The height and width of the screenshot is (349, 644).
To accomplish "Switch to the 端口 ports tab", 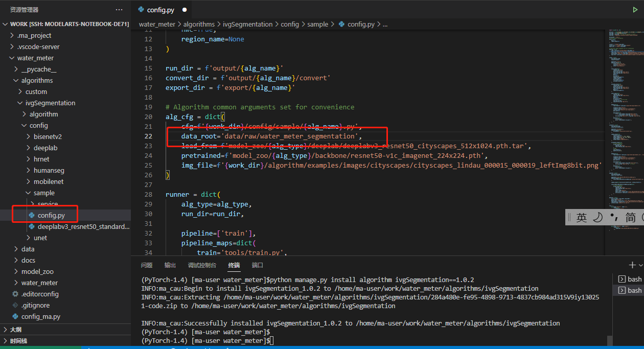I will 257,265.
